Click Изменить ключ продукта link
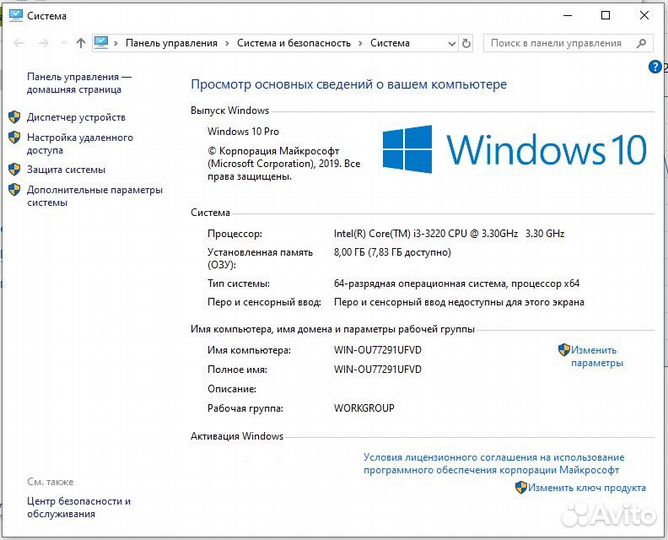The width and height of the screenshot is (668, 540). (587, 488)
